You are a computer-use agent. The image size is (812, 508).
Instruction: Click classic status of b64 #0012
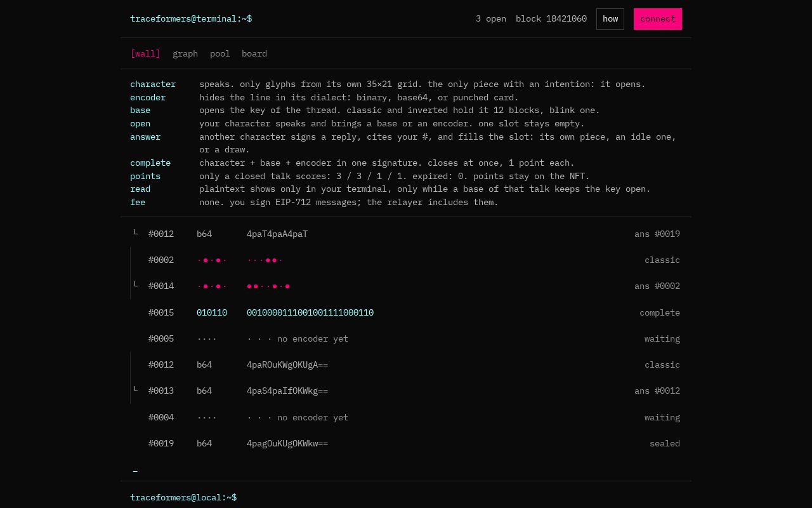click(x=662, y=364)
